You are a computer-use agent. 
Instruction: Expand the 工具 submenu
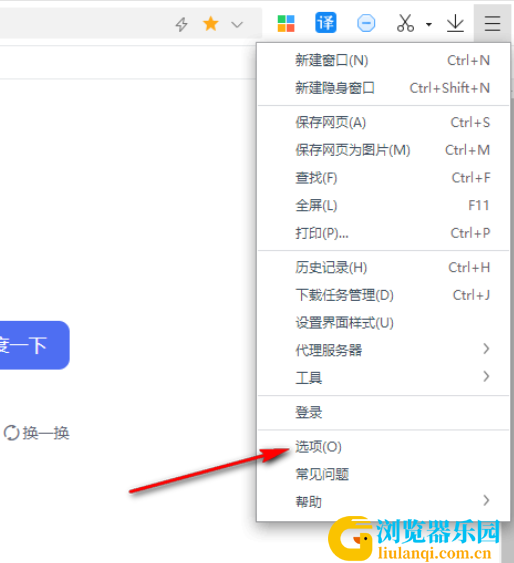coord(383,378)
